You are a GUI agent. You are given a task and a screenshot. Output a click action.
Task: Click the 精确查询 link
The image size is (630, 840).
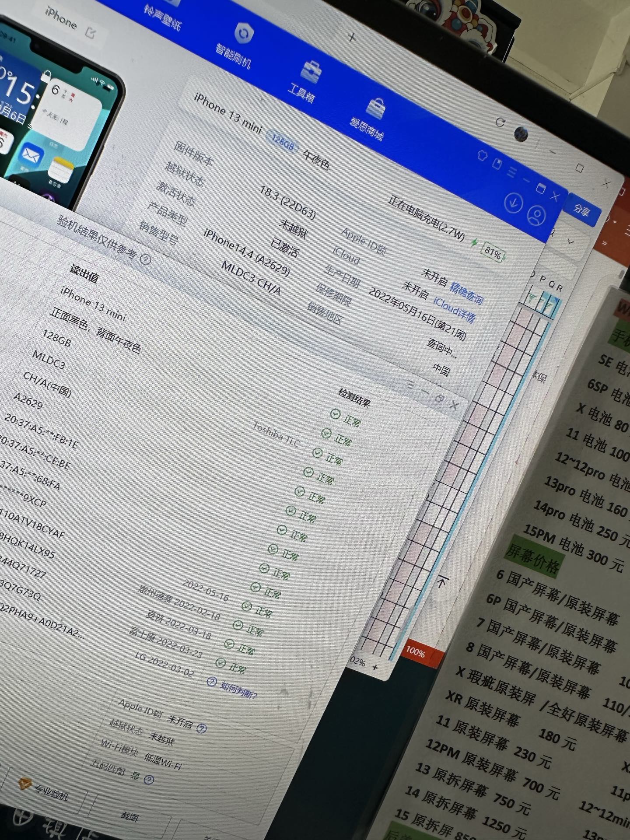pyautogui.click(x=466, y=294)
